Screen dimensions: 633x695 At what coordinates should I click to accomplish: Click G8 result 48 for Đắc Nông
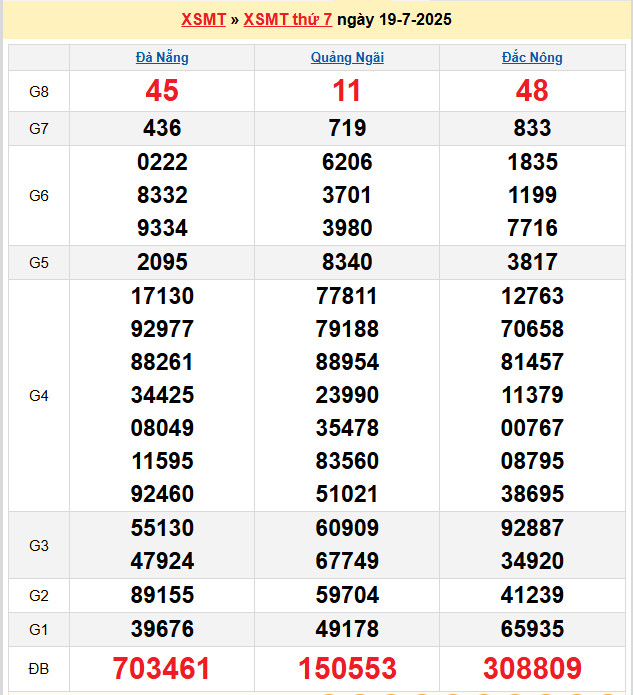(532, 91)
